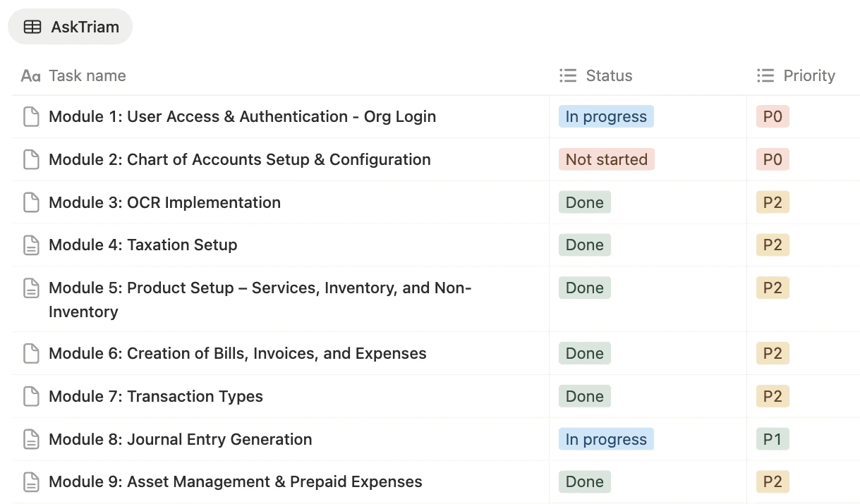
Task: Click the AskTriam table view icon
Action: point(32,27)
